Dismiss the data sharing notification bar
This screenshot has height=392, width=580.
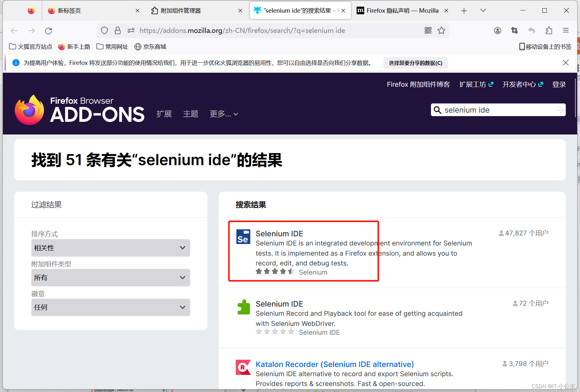(566, 62)
